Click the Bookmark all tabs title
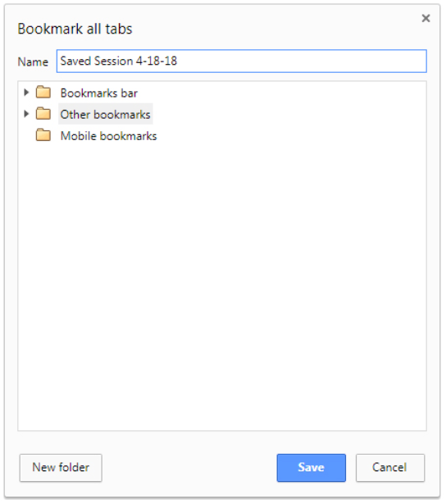Viewport: 446px width, 504px height. pyautogui.click(x=75, y=29)
